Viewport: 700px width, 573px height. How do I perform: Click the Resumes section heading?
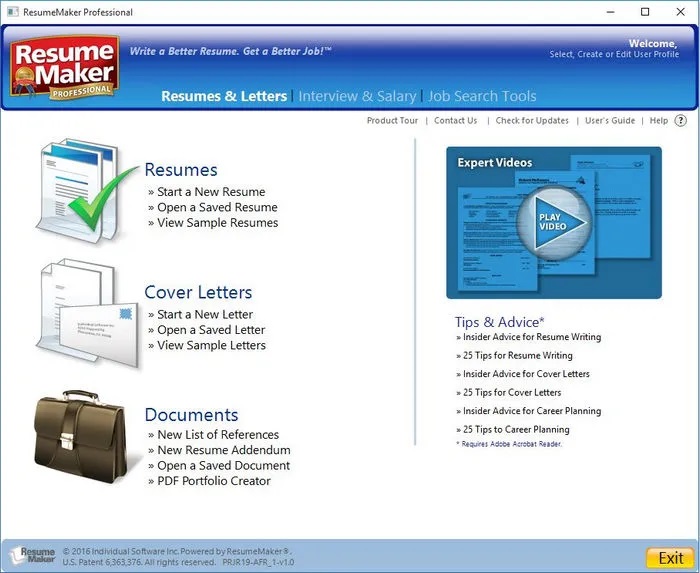pos(181,170)
